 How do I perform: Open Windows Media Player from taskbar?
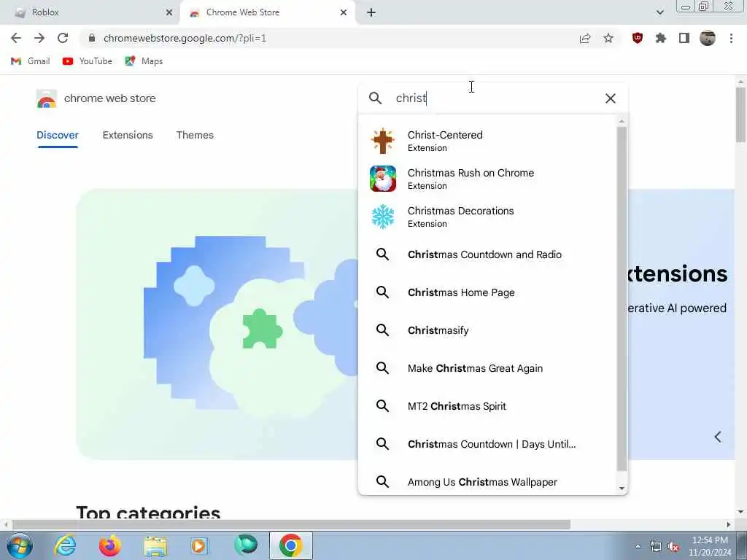pos(200,545)
